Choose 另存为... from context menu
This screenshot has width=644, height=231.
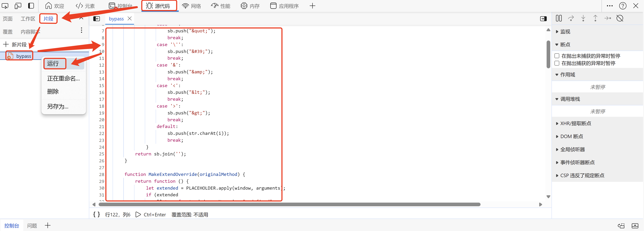[58, 107]
